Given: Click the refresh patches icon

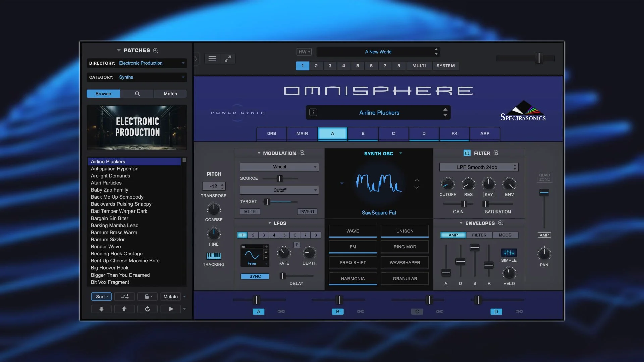Looking at the screenshot, I should [x=147, y=309].
